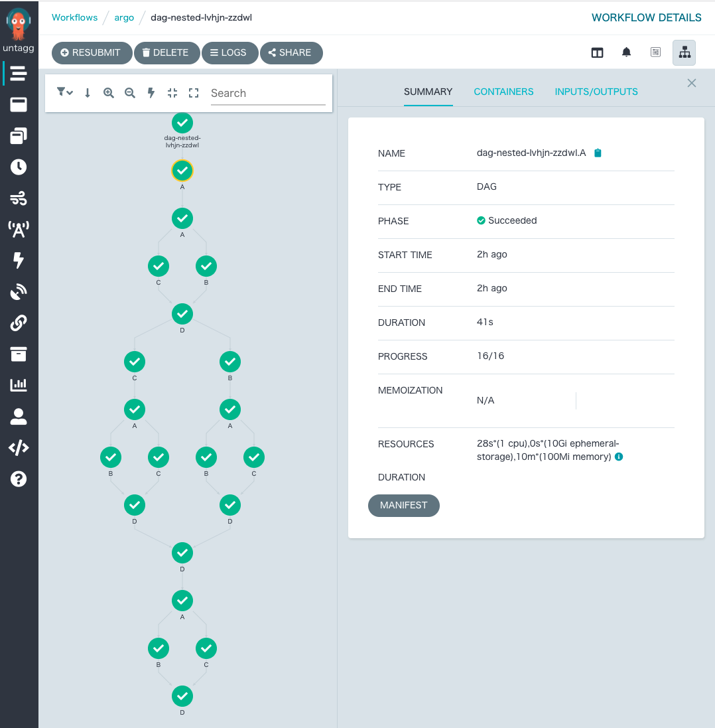Zoom in on the workflow graph
The image size is (715, 728).
coord(109,93)
